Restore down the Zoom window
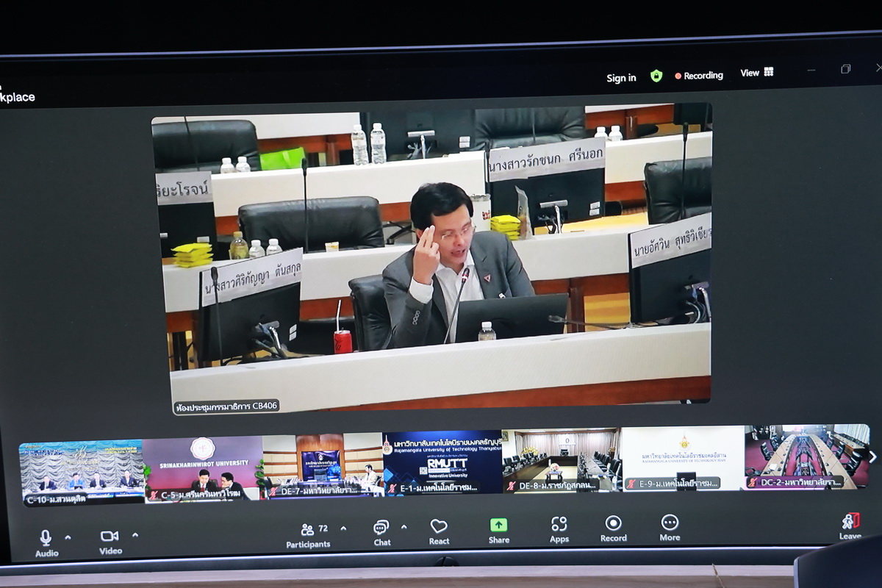 click(x=845, y=69)
